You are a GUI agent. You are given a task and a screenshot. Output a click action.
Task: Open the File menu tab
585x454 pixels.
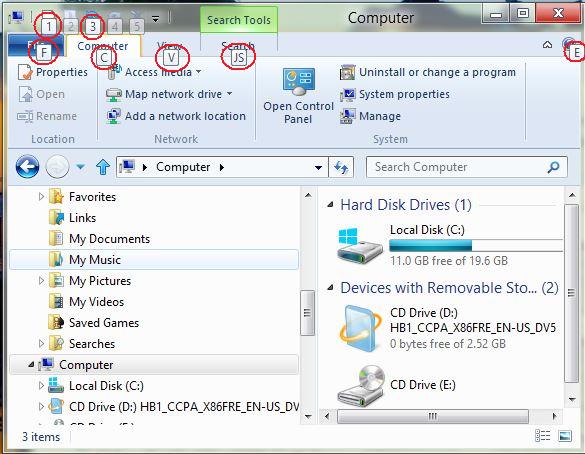click(37, 46)
